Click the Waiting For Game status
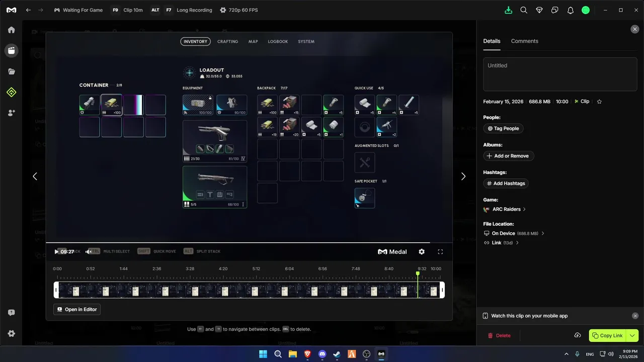Image resolution: width=644 pixels, height=362 pixels. tap(78, 10)
